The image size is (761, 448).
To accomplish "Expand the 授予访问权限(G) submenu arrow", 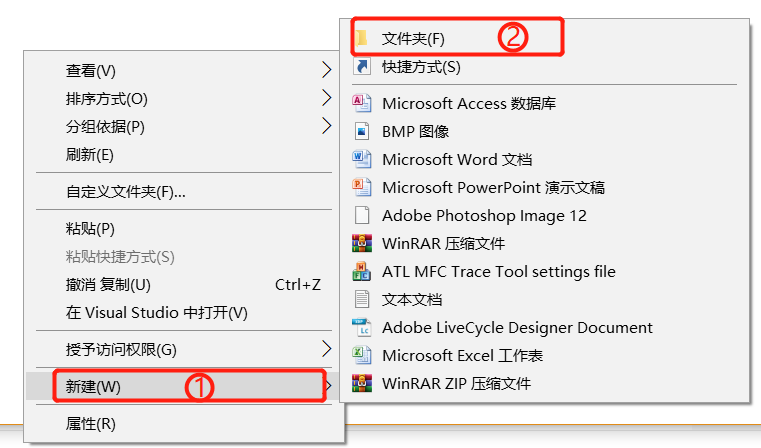I will click(x=327, y=348).
